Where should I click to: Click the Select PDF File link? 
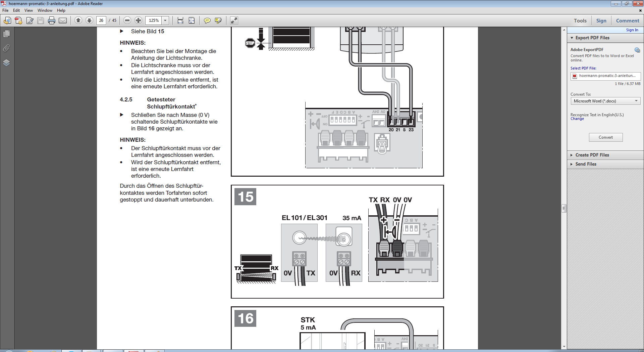tap(583, 69)
